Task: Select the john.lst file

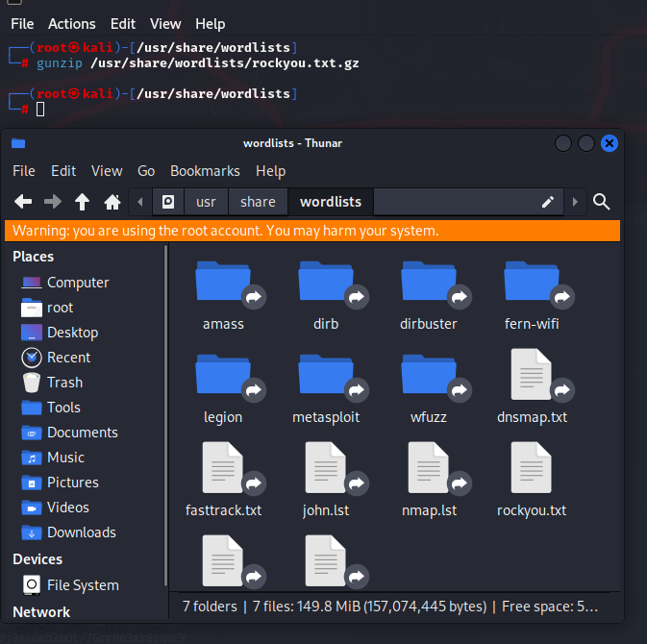Action: [x=326, y=481]
